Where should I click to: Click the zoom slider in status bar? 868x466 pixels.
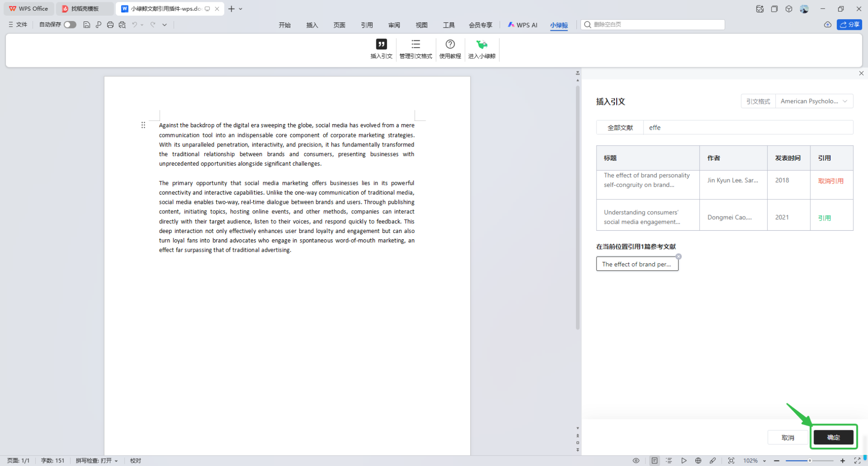point(809,461)
